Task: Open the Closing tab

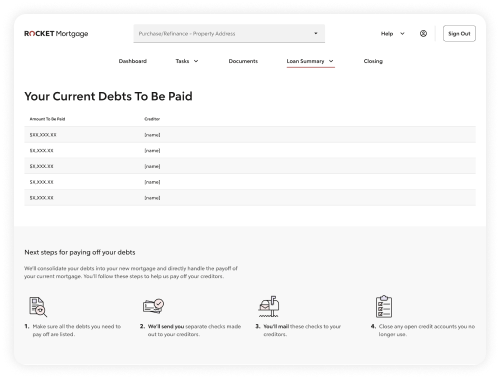Action: (373, 61)
